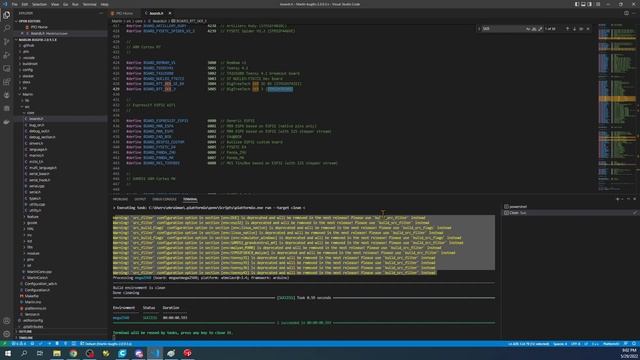Open the Windows Start menu
This screenshot has height=360, width=640.
pos(7,353)
